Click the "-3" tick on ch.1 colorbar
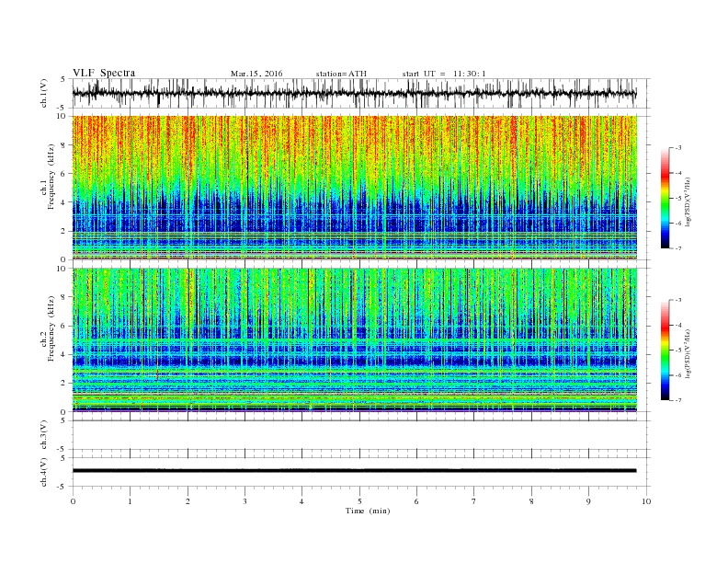This screenshot has height=563, width=728. [x=678, y=148]
